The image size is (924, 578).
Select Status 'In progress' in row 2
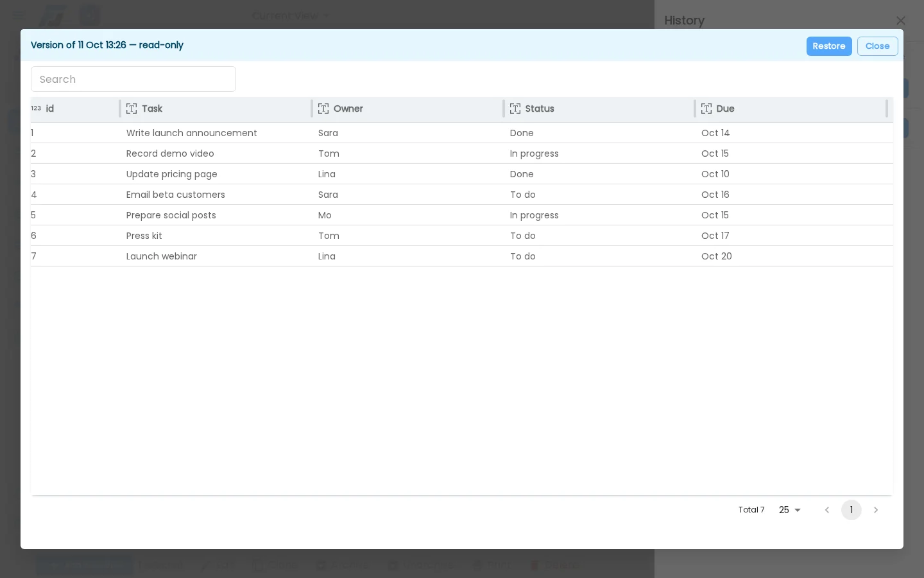click(x=599, y=153)
